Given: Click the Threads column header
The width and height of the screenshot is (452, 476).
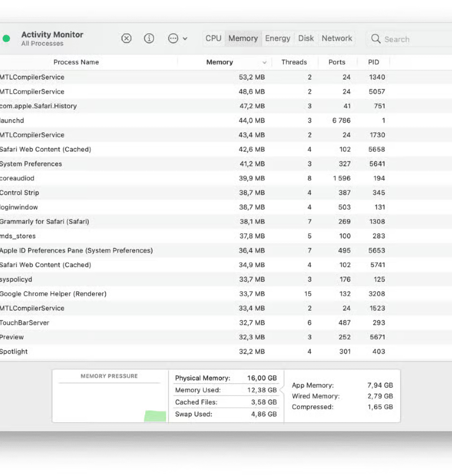Looking at the screenshot, I should (294, 62).
